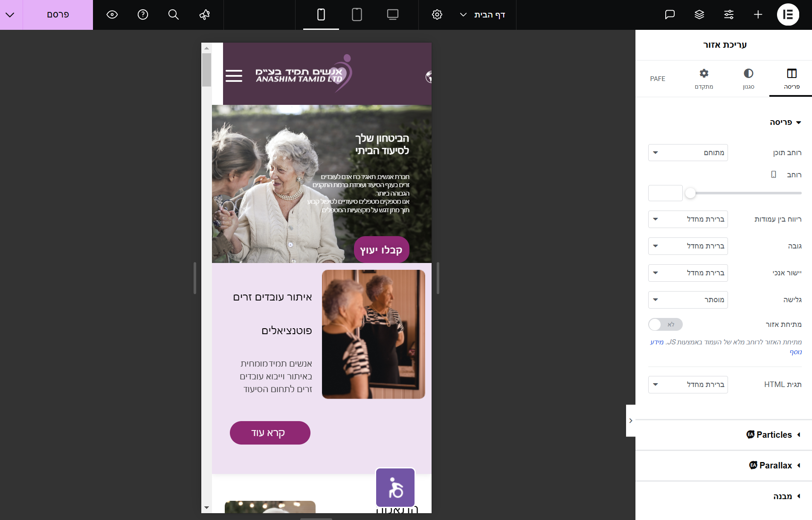
Task: Click the purple consultation button in hero
Action: click(381, 250)
